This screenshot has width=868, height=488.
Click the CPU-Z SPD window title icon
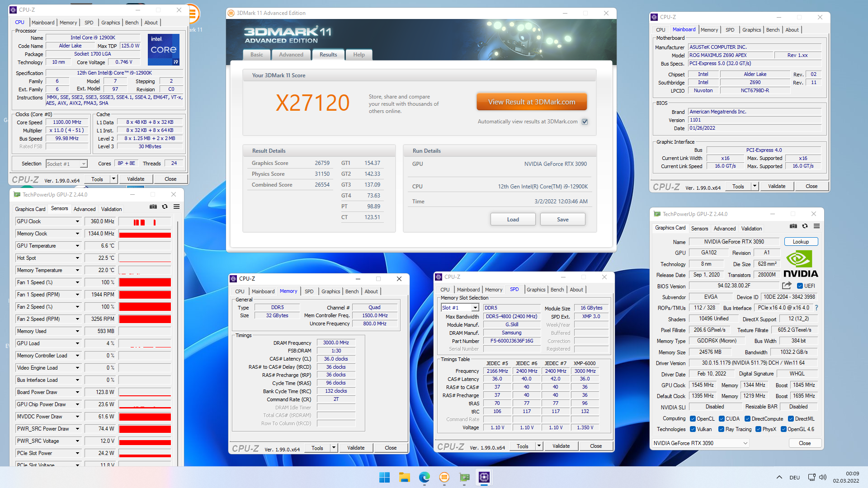tap(439, 277)
